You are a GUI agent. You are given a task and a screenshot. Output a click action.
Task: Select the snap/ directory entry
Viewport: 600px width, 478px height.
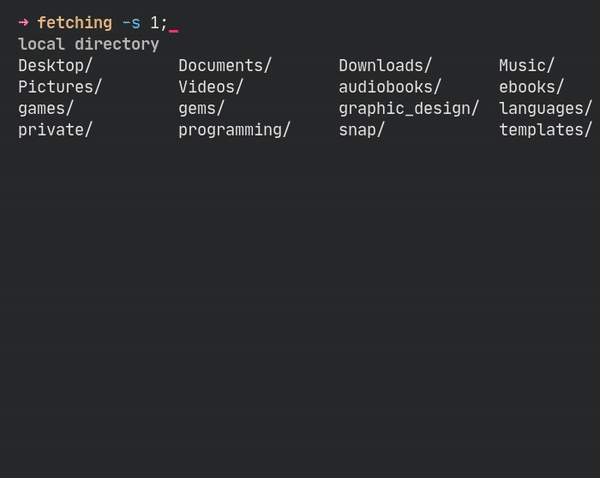362,130
